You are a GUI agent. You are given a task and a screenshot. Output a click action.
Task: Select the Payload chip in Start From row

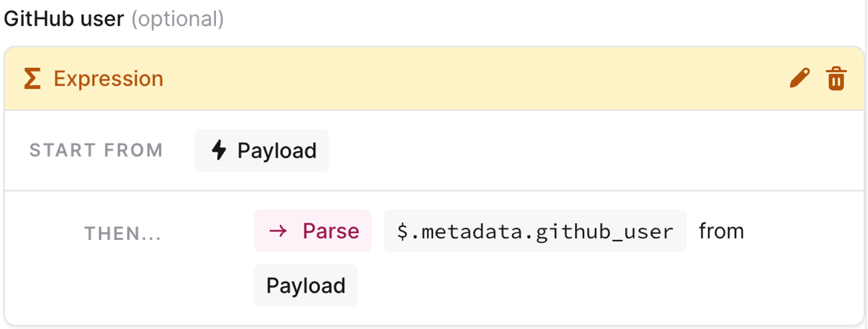tap(262, 150)
